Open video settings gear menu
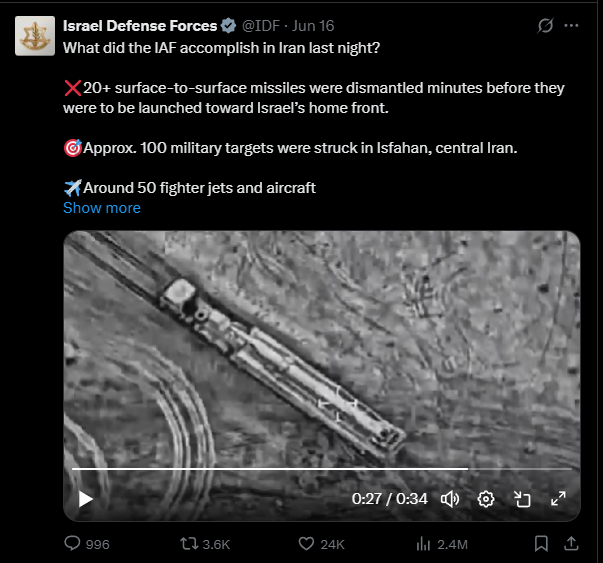The width and height of the screenshot is (603, 563). tap(486, 499)
